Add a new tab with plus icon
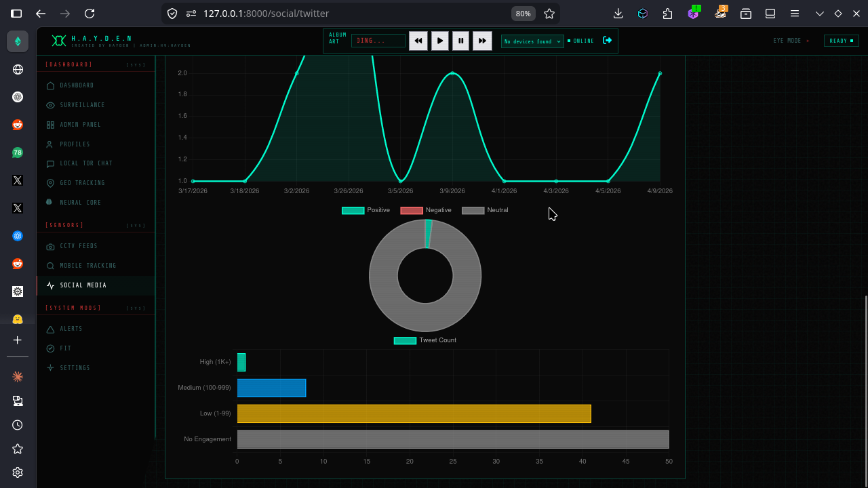 [18, 340]
